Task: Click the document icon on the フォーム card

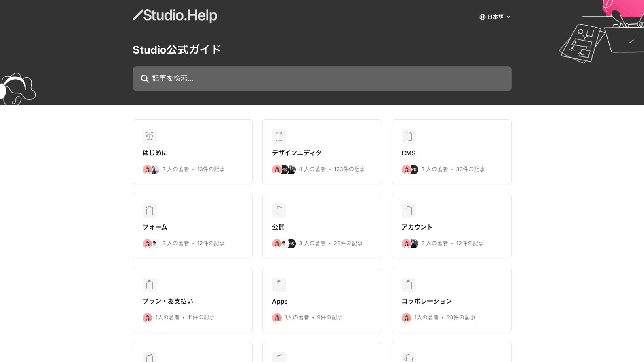Action: tap(149, 211)
